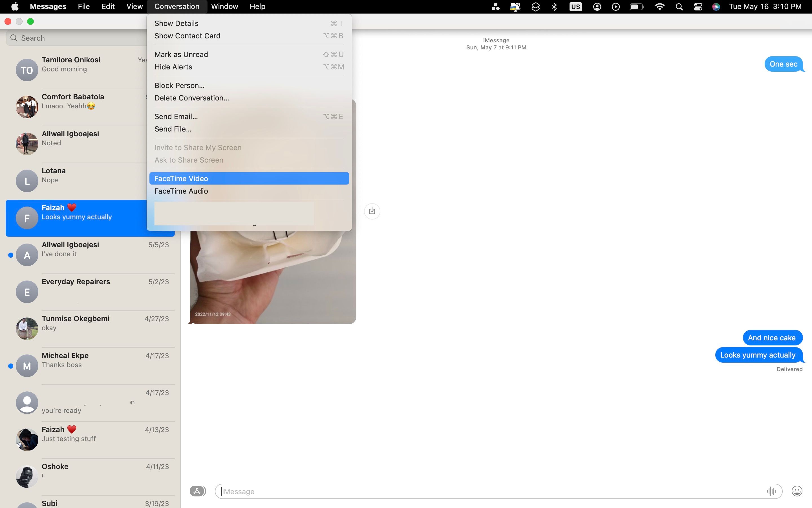Screen dimensions: 812x508
Task: Start a FaceTime Video call
Action: [x=249, y=178]
